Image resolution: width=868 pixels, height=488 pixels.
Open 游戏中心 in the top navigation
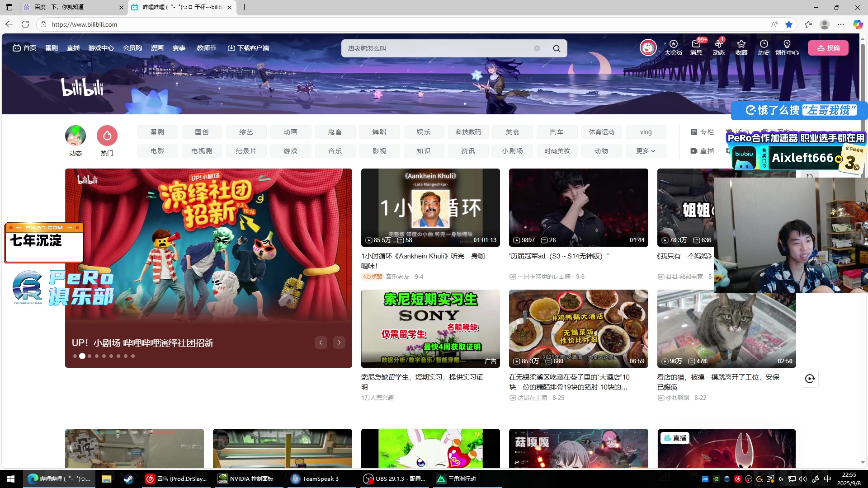(x=101, y=48)
